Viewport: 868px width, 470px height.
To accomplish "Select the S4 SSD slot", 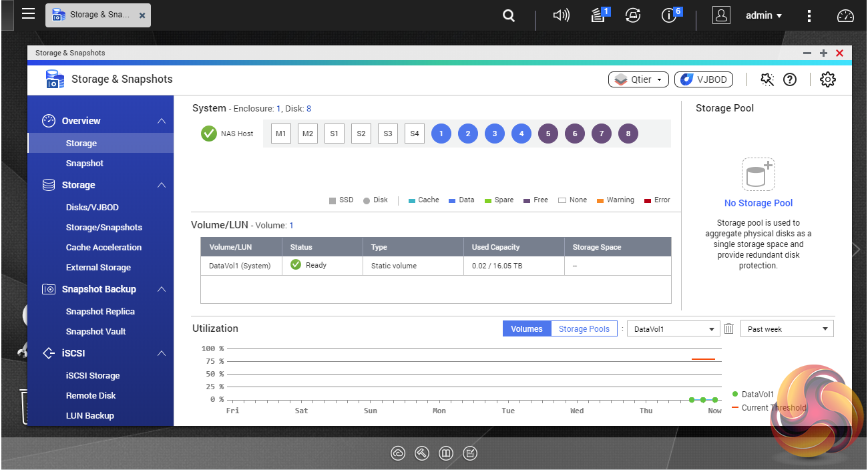I will pos(415,134).
